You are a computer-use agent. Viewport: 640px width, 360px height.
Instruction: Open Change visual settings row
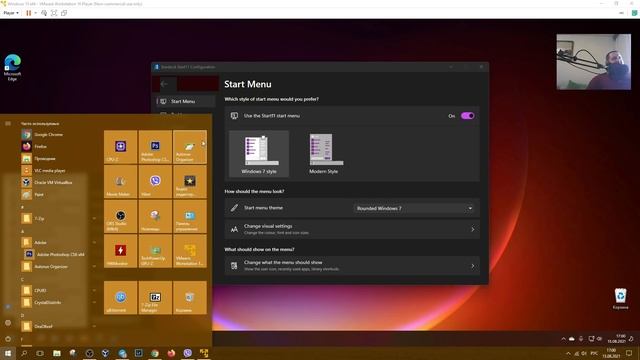point(352,229)
